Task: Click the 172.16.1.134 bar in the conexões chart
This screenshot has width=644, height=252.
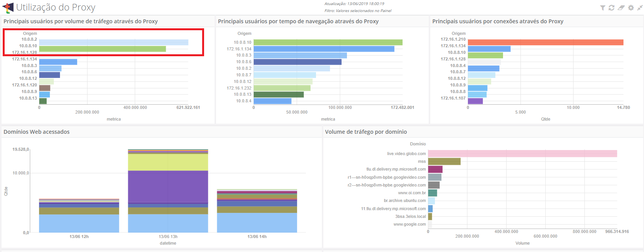Action: tap(489, 49)
